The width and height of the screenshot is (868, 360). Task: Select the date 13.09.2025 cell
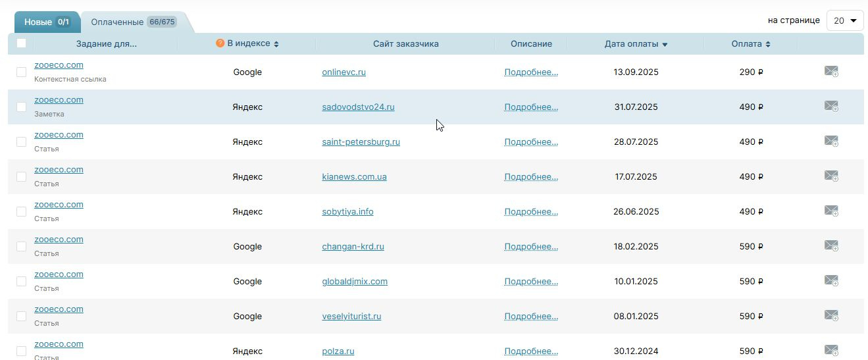(636, 72)
